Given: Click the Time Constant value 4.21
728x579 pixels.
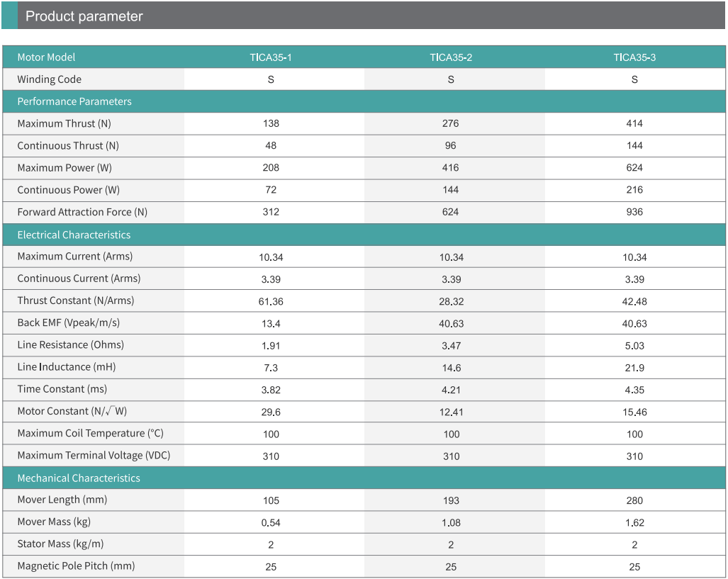Looking at the screenshot, I should [451, 390].
